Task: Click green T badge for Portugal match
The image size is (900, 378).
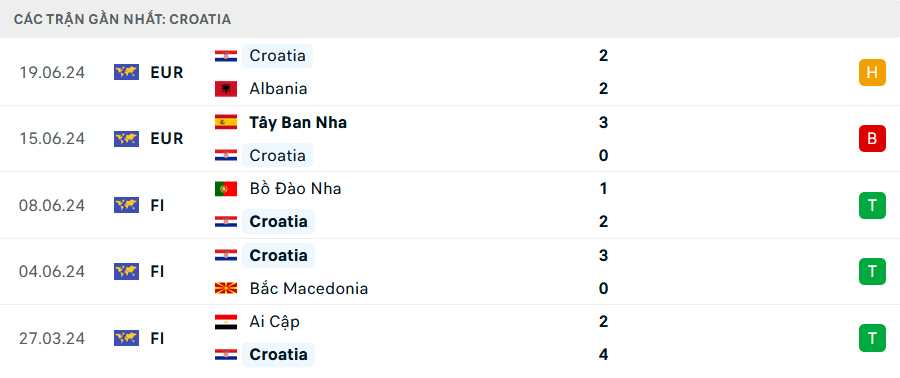Action: coord(872,205)
